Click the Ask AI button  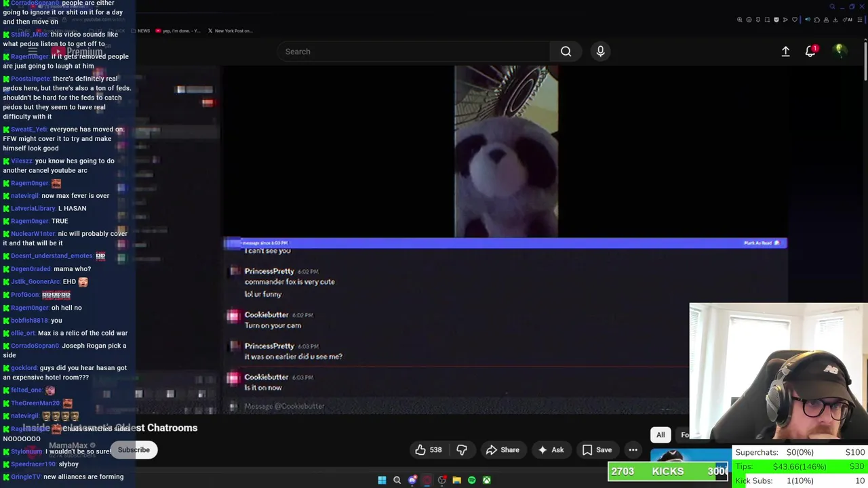pyautogui.click(x=551, y=449)
